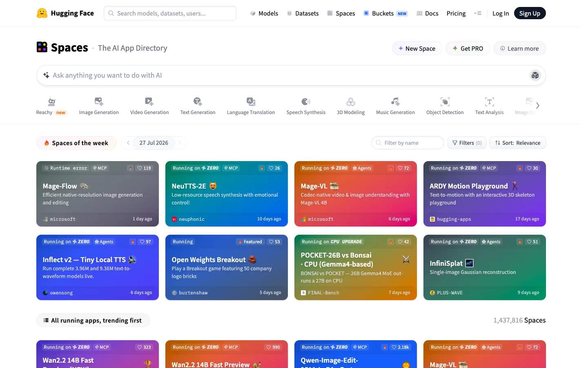Open the Buckets page
The width and height of the screenshot is (588, 368).
coord(385,13)
